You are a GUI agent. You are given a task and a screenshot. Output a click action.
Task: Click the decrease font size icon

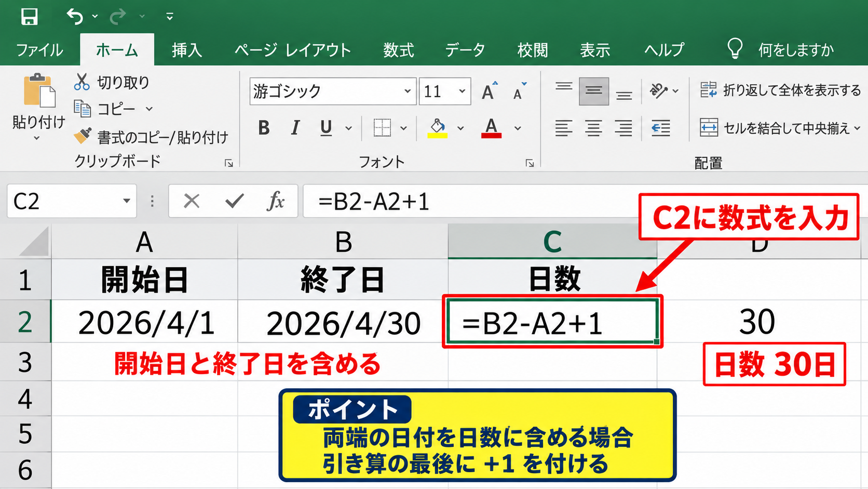[x=519, y=91]
